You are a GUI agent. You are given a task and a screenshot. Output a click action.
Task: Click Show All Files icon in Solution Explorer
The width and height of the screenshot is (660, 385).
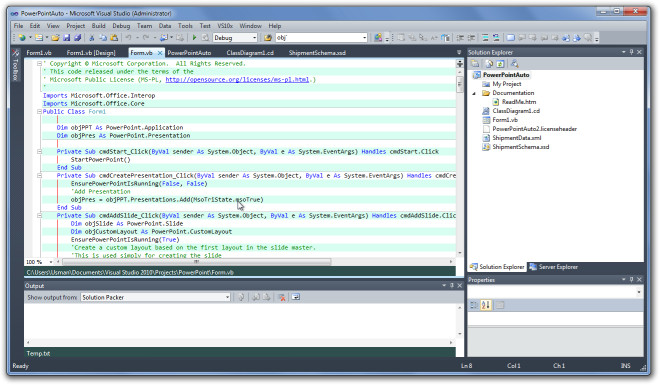coord(489,64)
